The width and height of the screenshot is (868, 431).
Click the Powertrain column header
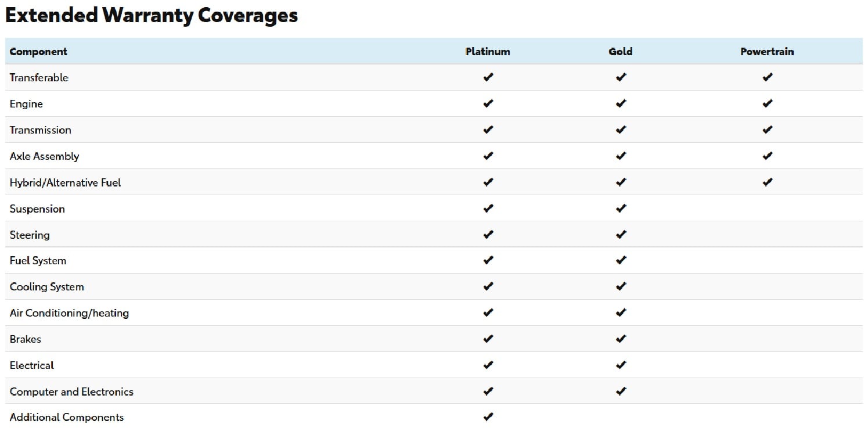[x=767, y=51]
